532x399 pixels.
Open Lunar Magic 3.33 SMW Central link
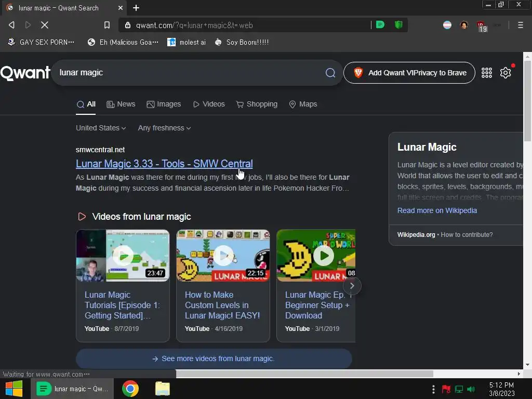pos(164,164)
